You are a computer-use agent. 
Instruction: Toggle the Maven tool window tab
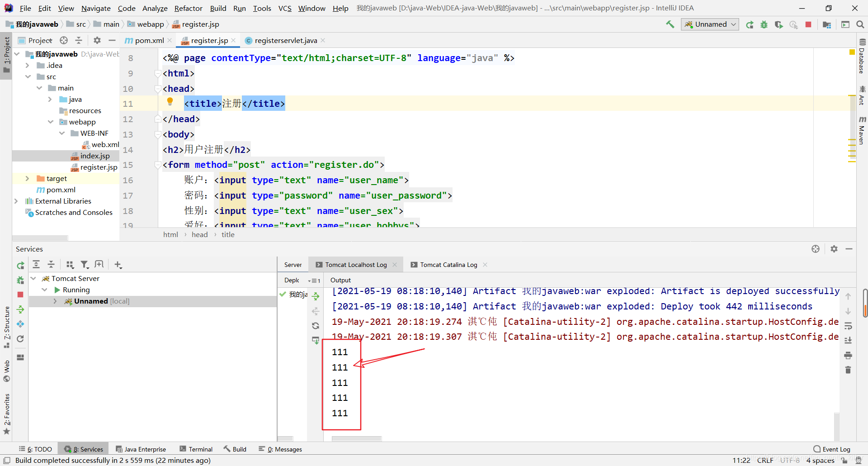tap(862, 130)
